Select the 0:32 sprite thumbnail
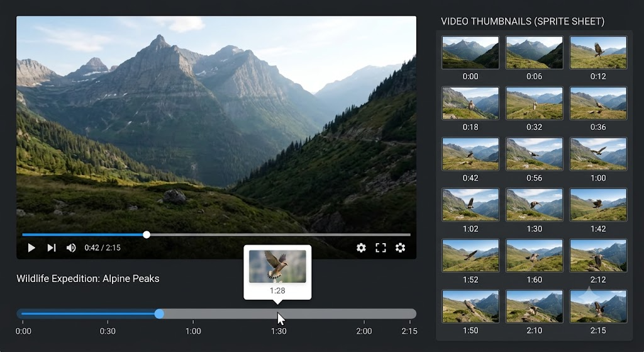The width and height of the screenshot is (644, 352). (x=535, y=103)
